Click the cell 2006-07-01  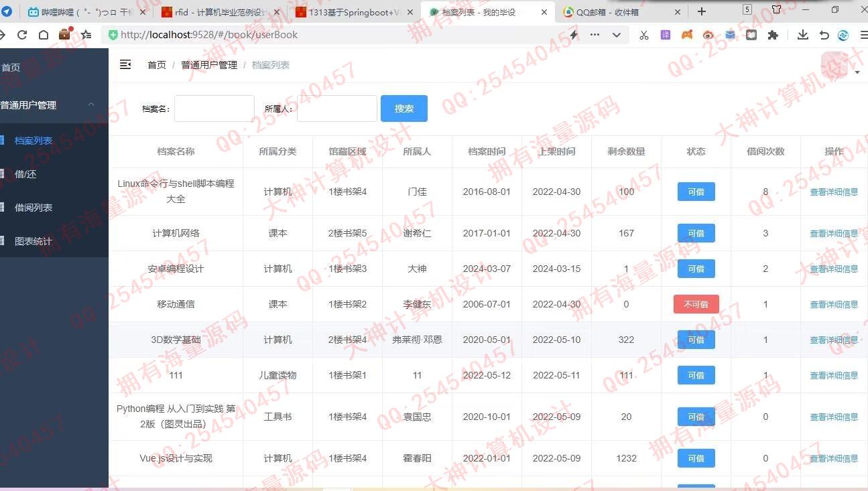tap(487, 304)
